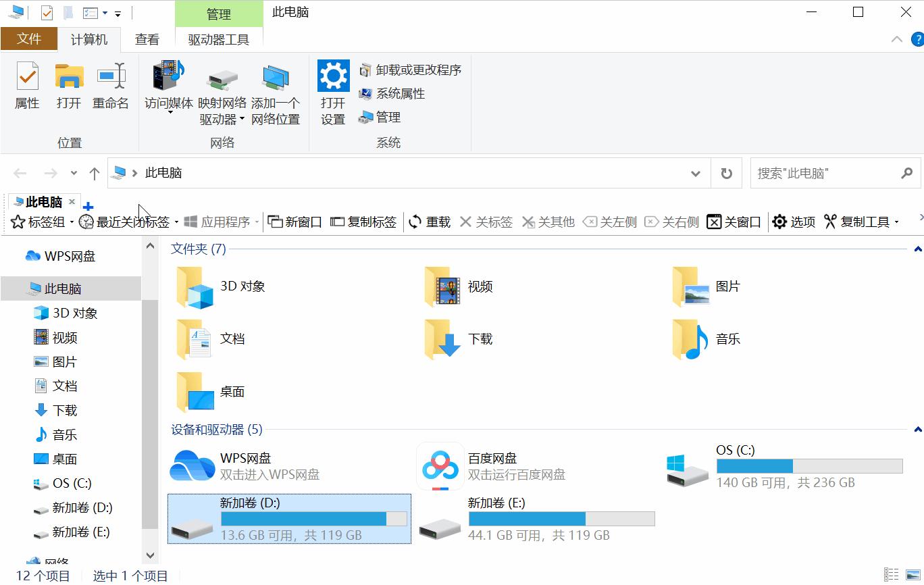The height and width of the screenshot is (585, 924).
Task: Click the 标签组 star icon
Action: 16,221
